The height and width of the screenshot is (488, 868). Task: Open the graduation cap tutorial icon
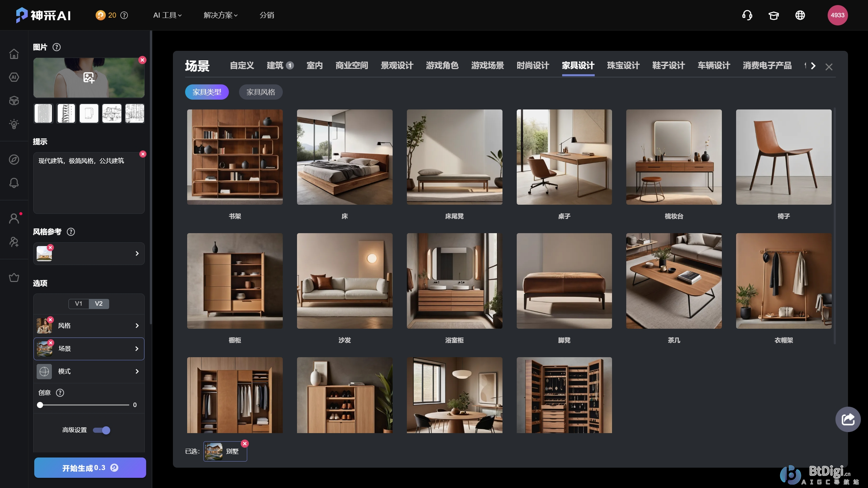pos(773,15)
